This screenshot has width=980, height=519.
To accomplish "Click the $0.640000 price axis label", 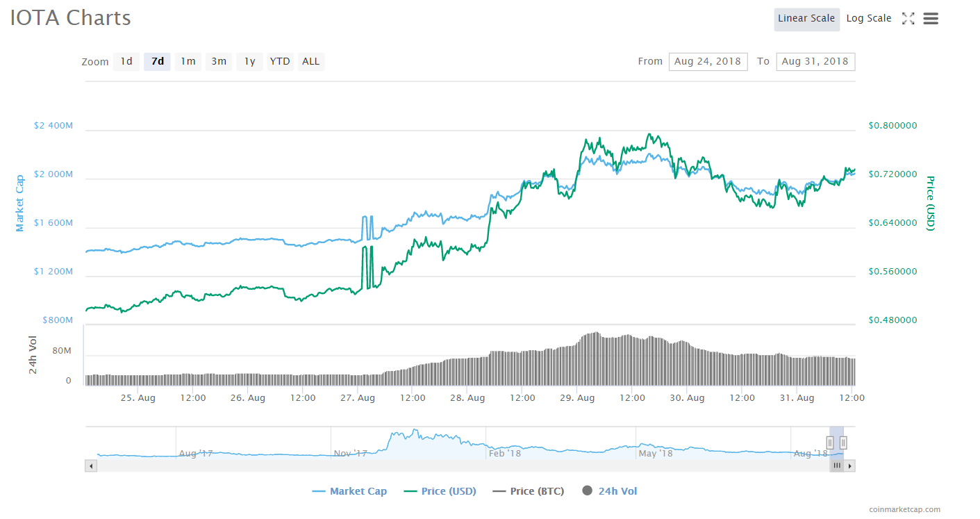I will [x=892, y=223].
